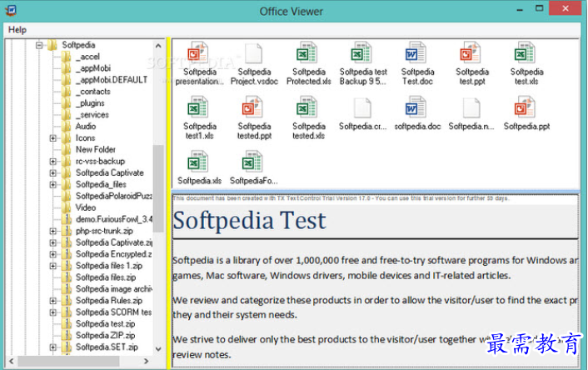The image size is (588, 370).
Task: Select SoftpediaFo... Excel file icon
Action: tap(253, 162)
